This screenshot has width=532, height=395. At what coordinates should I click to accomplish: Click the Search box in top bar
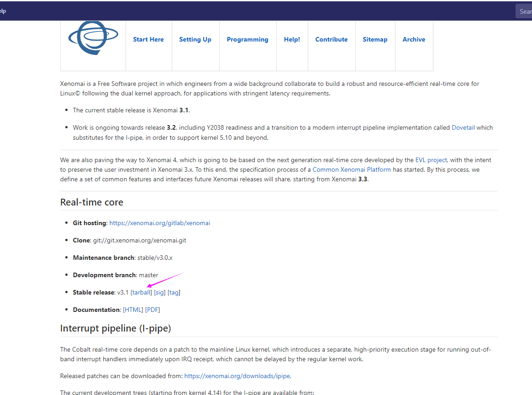pyautogui.click(x=525, y=11)
